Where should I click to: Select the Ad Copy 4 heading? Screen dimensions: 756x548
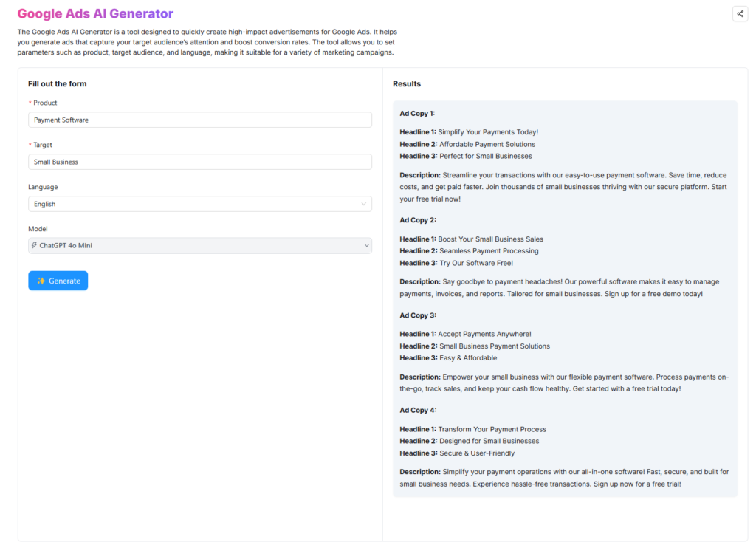tap(417, 410)
